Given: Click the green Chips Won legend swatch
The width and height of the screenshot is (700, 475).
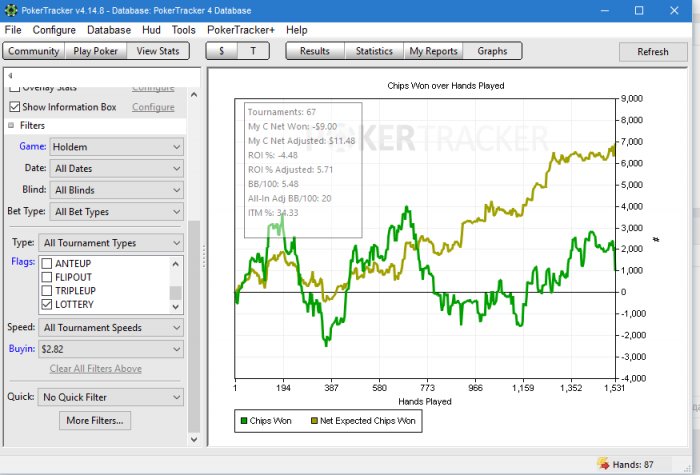Looking at the screenshot, I should tap(244, 421).
